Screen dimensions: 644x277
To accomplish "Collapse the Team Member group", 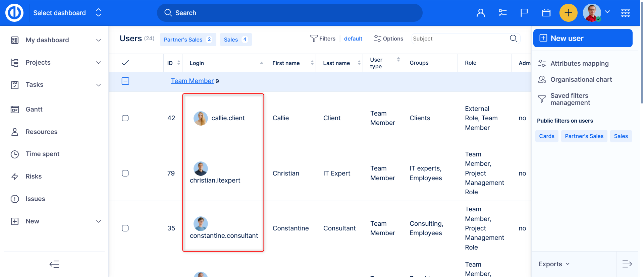I will click(125, 81).
